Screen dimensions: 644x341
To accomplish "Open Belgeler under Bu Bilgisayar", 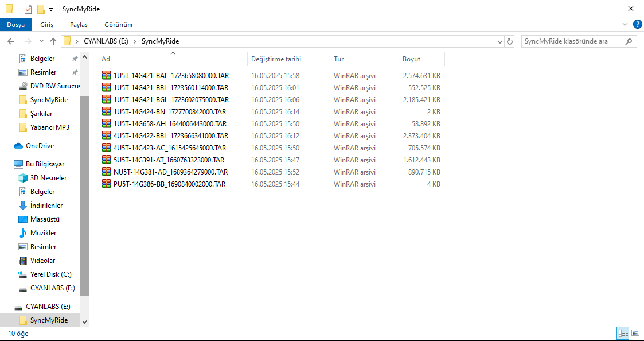I will 42,192.
